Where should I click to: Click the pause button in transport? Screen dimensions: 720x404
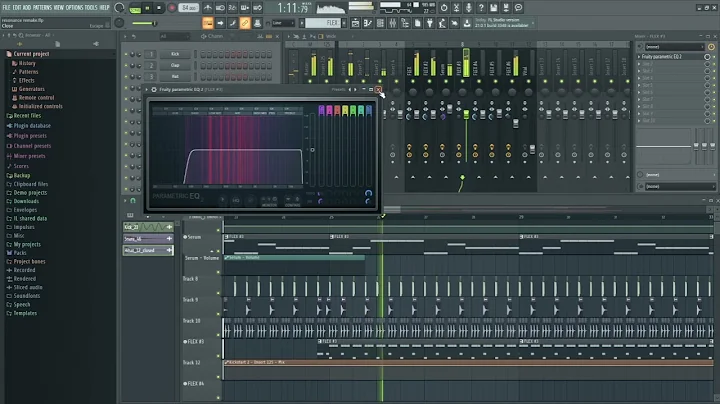[x=147, y=8]
